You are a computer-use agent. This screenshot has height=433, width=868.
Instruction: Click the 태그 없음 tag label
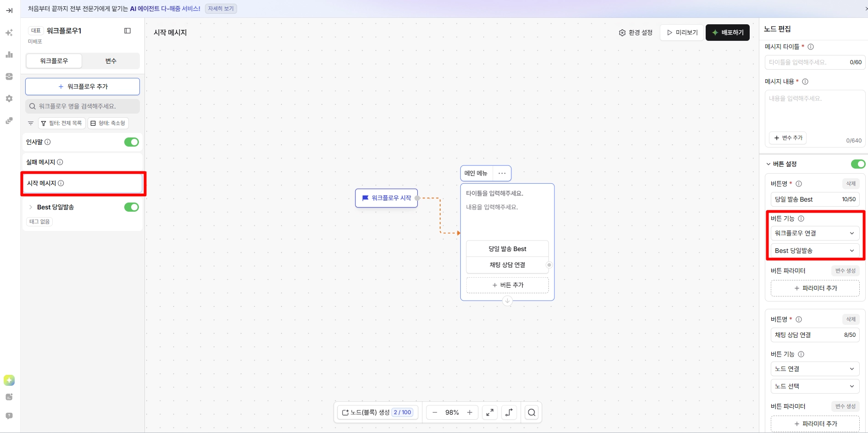click(x=39, y=222)
